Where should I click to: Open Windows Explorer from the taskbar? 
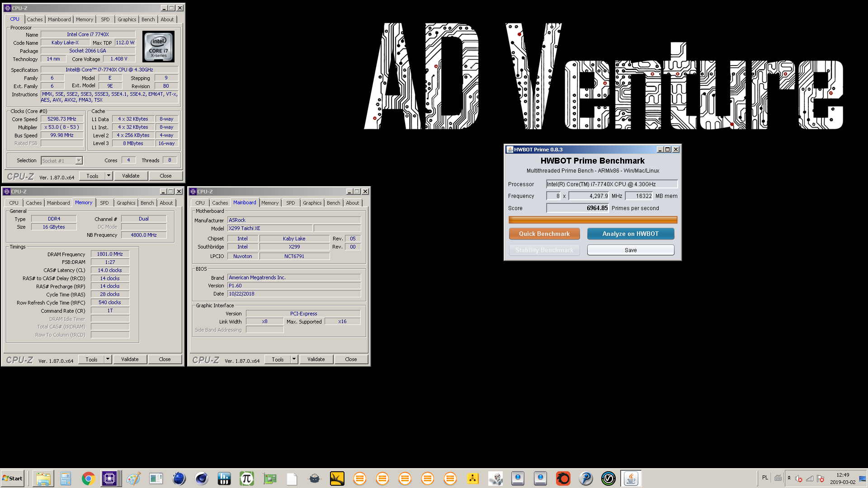coord(43,479)
